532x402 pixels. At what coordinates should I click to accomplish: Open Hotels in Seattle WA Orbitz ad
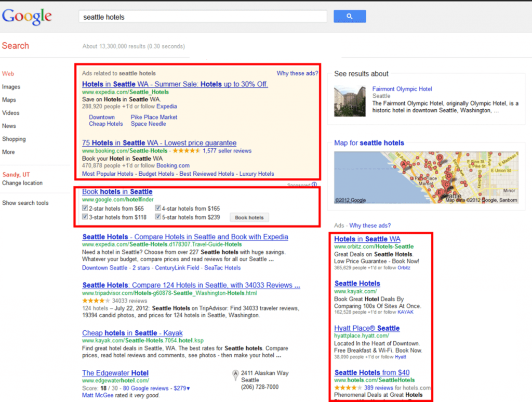[x=367, y=239]
